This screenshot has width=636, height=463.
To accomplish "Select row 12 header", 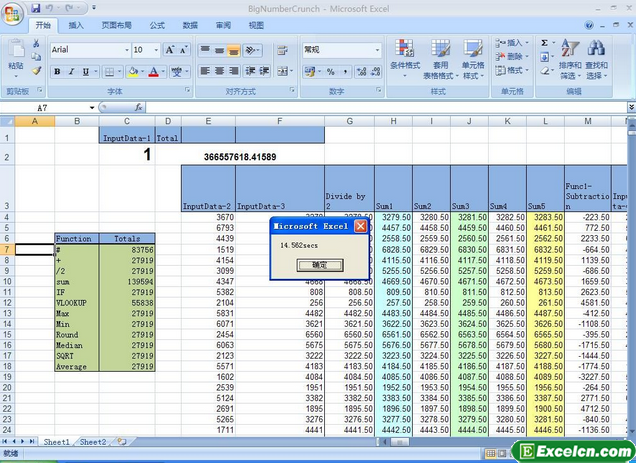I will click(x=7, y=302).
